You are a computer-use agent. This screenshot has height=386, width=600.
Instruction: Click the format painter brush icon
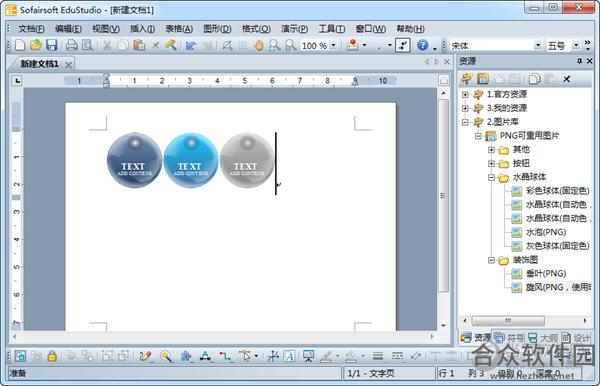point(171,46)
